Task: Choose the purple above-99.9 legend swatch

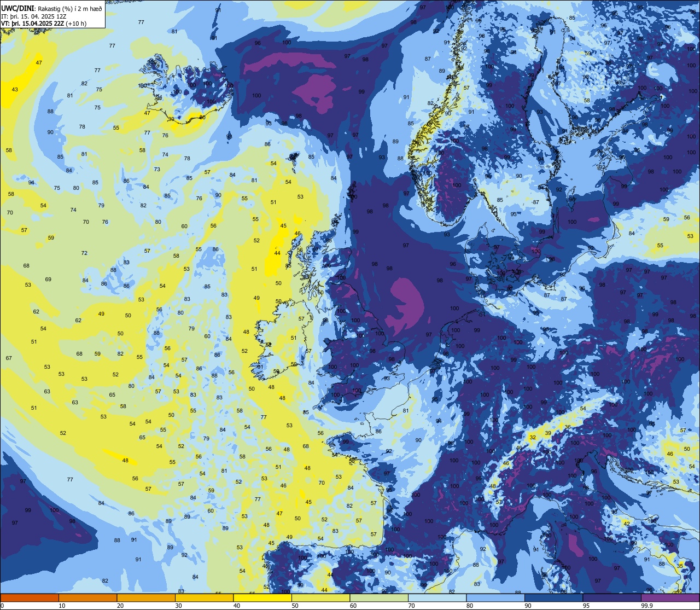Action: pos(670,597)
